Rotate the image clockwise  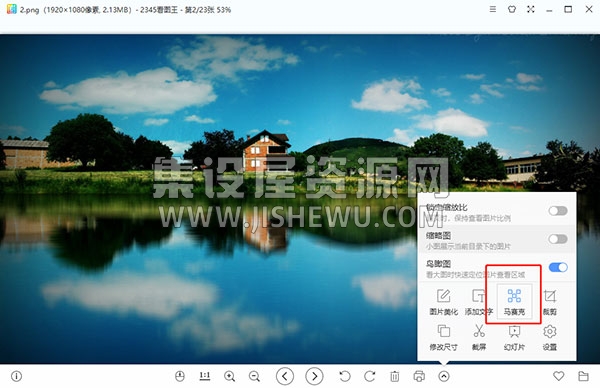click(370, 377)
